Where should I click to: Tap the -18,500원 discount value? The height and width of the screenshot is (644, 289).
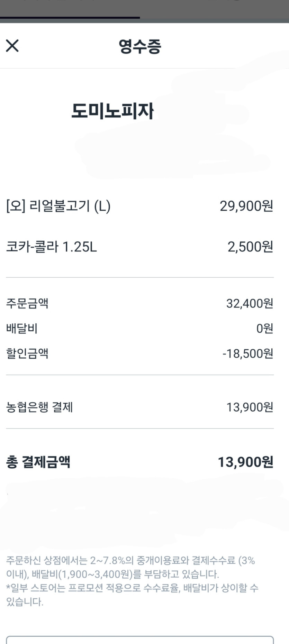(x=248, y=353)
